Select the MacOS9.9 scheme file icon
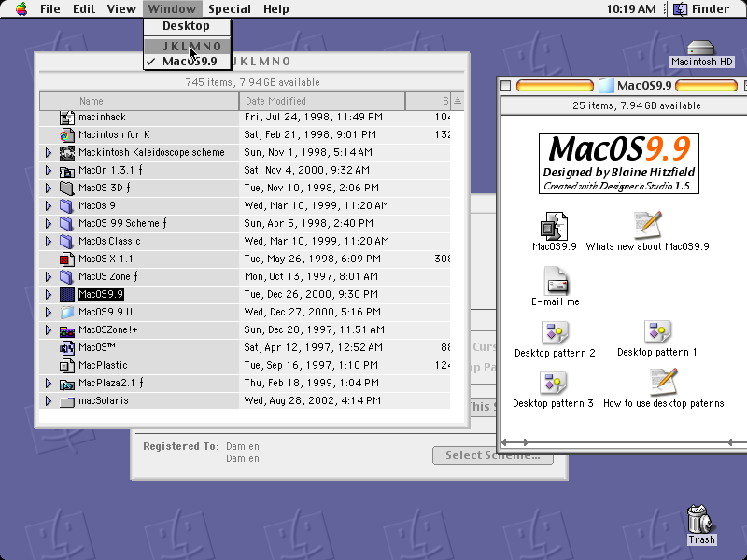 point(554,226)
